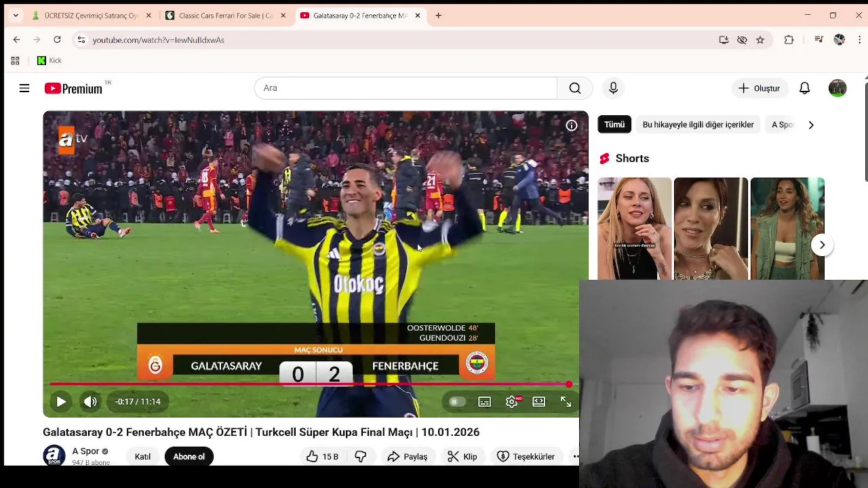868x488 pixels.
Task: Open the browser extensions puzzle icon
Action: tap(789, 40)
